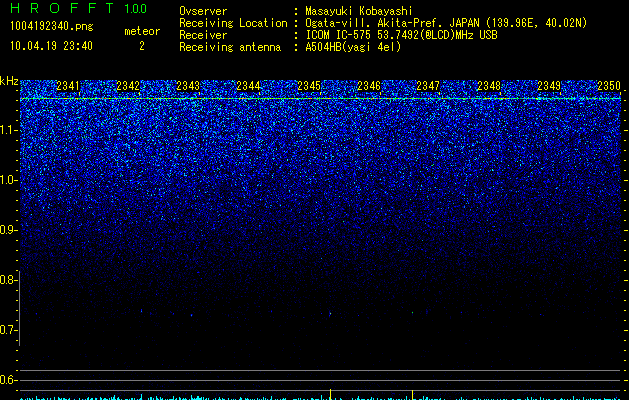Click the 2350 time marker
The image size is (629, 400).
pyautogui.click(x=609, y=86)
